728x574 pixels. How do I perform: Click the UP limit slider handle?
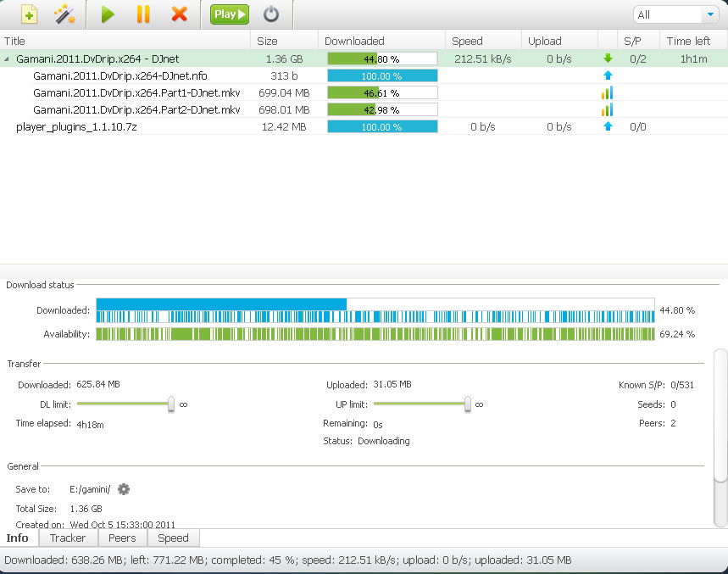(x=468, y=404)
